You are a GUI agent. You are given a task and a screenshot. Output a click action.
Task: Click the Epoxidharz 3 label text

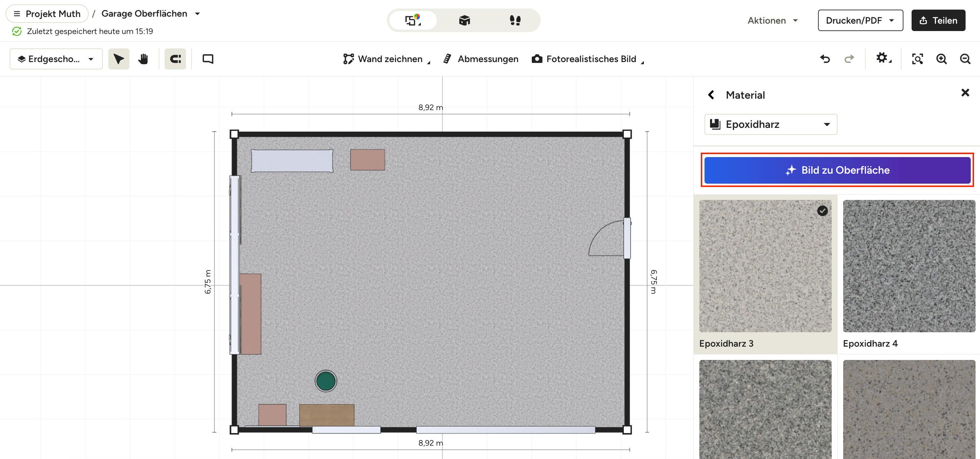click(726, 343)
